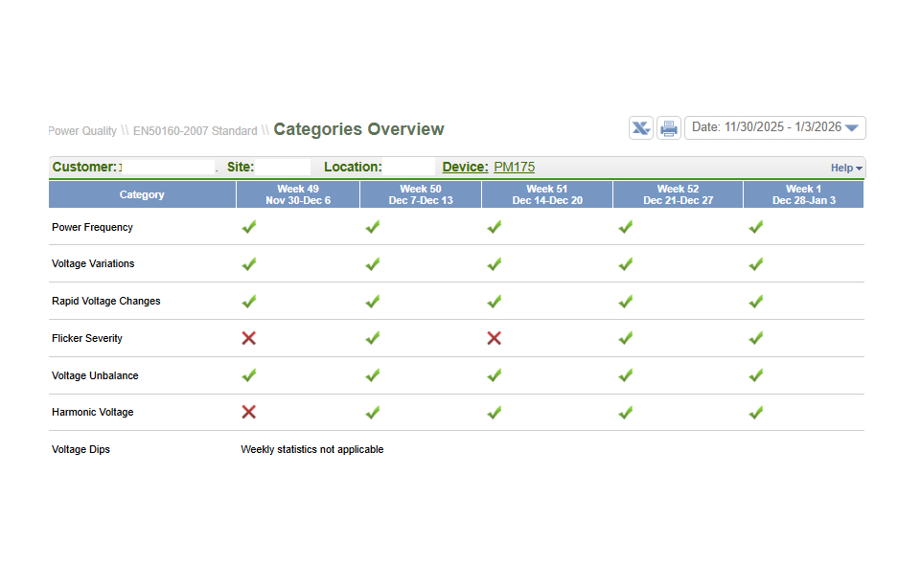Click Power Frequency check mark for Week 51
The width and height of the screenshot is (921, 588).
[x=494, y=227]
